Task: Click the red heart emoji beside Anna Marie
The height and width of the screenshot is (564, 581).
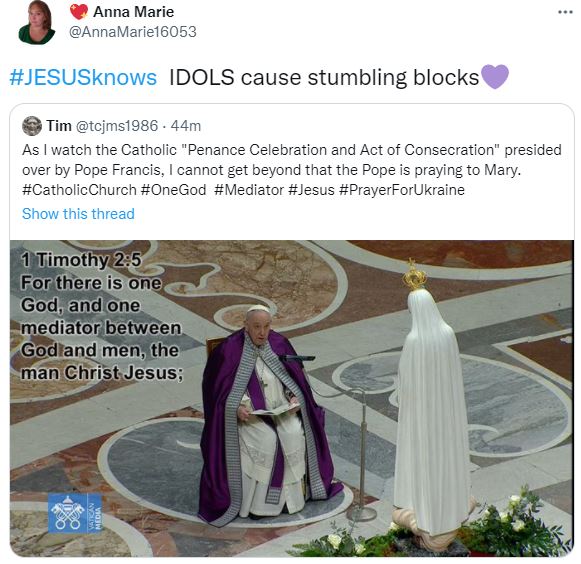Action: (x=79, y=12)
